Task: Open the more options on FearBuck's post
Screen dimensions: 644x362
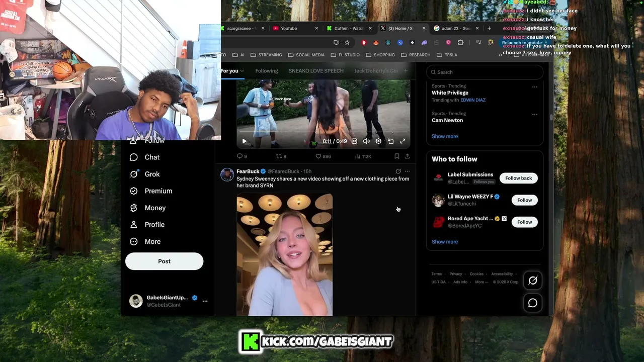Action: tap(407, 171)
